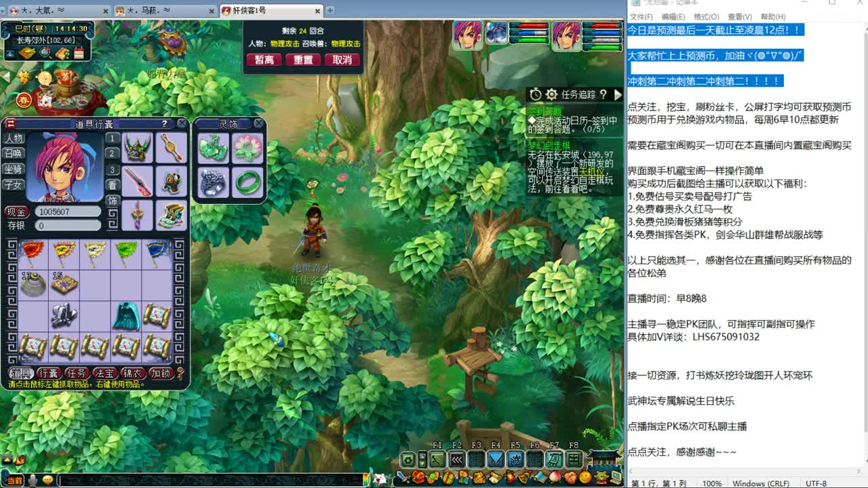The width and height of the screenshot is (868, 488).
Task: Select the silver ore item
Action: click(64, 316)
